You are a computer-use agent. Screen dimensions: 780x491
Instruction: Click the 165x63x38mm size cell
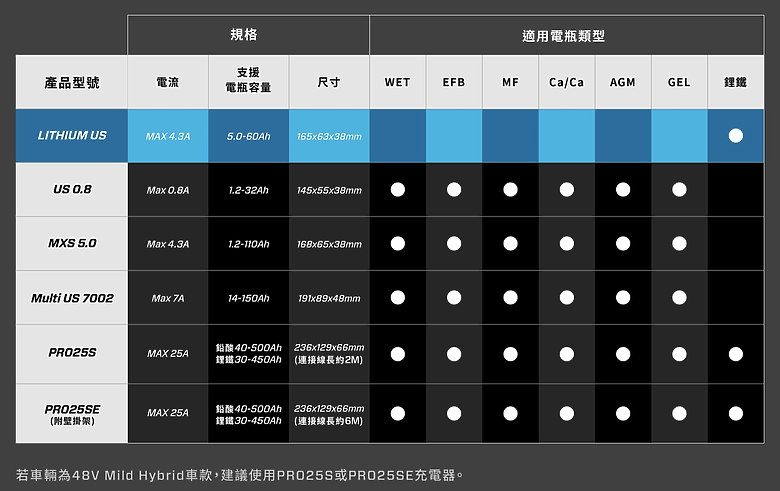(329, 136)
